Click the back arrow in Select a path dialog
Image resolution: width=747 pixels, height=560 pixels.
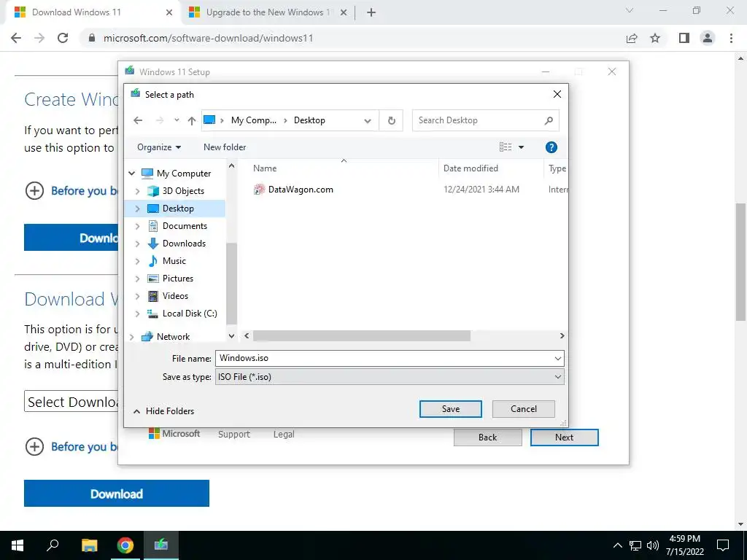click(138, 120)
